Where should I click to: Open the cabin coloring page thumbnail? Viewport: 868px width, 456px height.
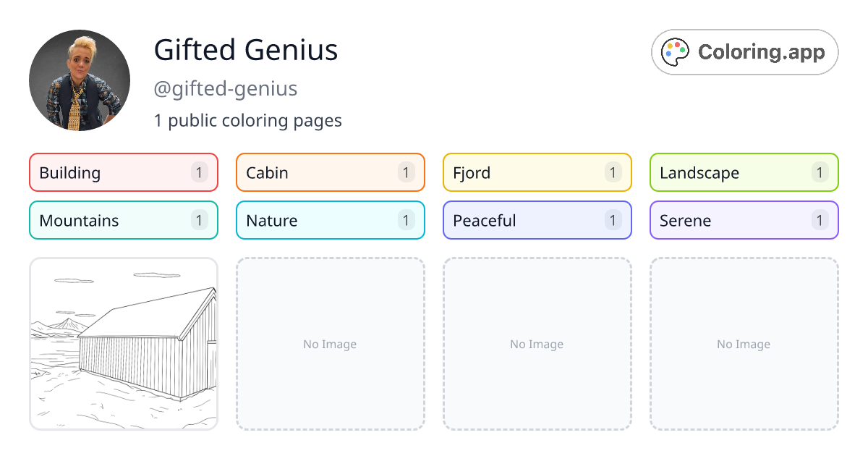pyautogui.click(x=123, y=344)
